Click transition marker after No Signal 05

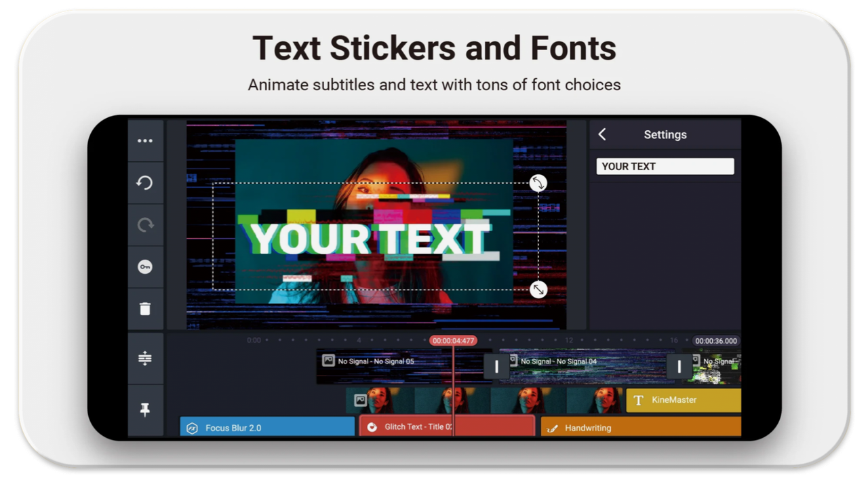coord(496,367)
